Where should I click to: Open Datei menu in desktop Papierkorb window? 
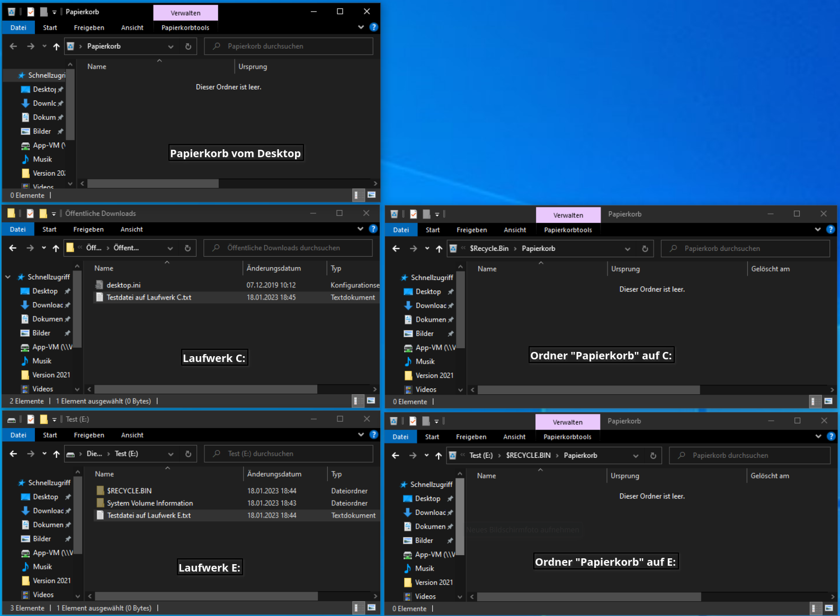click(x=19, y=28)
